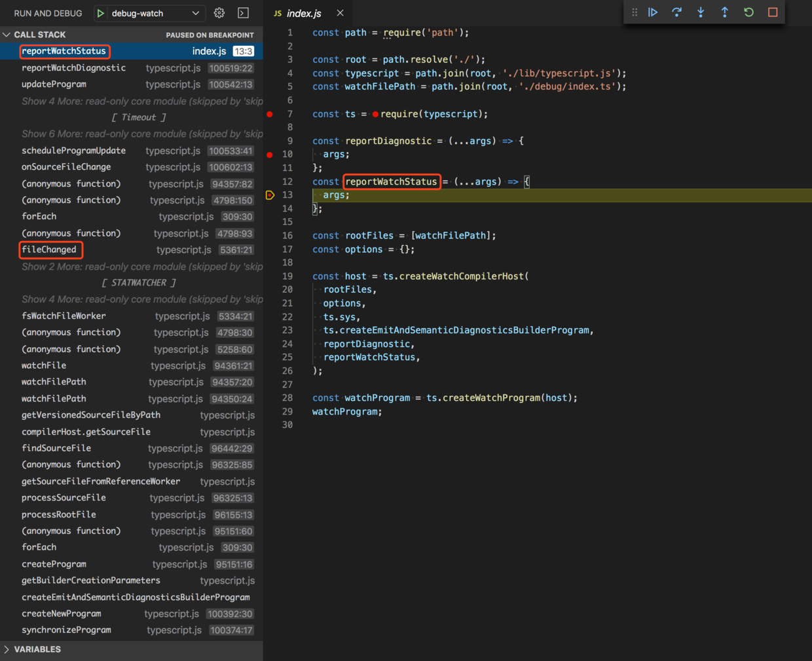
Task: Toggle the breakpoint on line 10
Action: click(270, 155)
